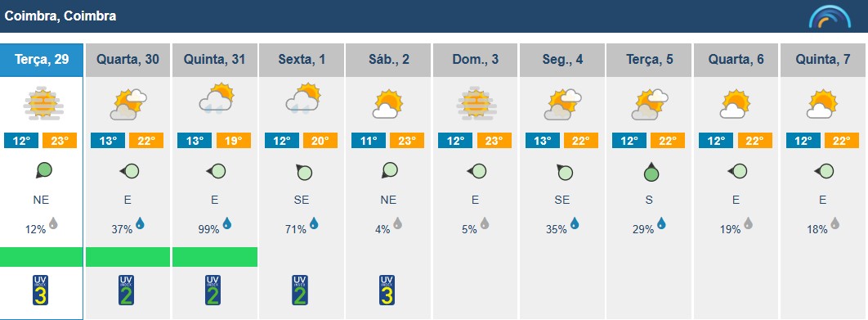Click the 23° max temperature for Sáb., 2

[x=407, y=141]
